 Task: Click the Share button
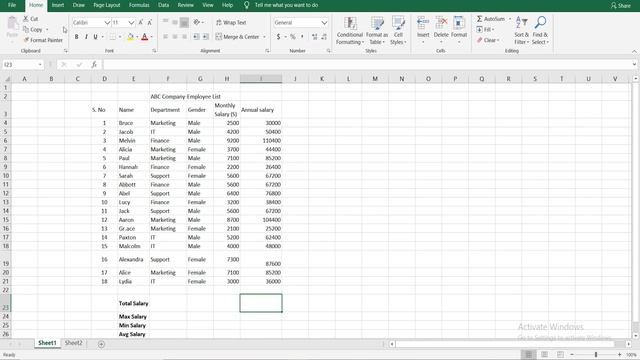pos(621,5)
